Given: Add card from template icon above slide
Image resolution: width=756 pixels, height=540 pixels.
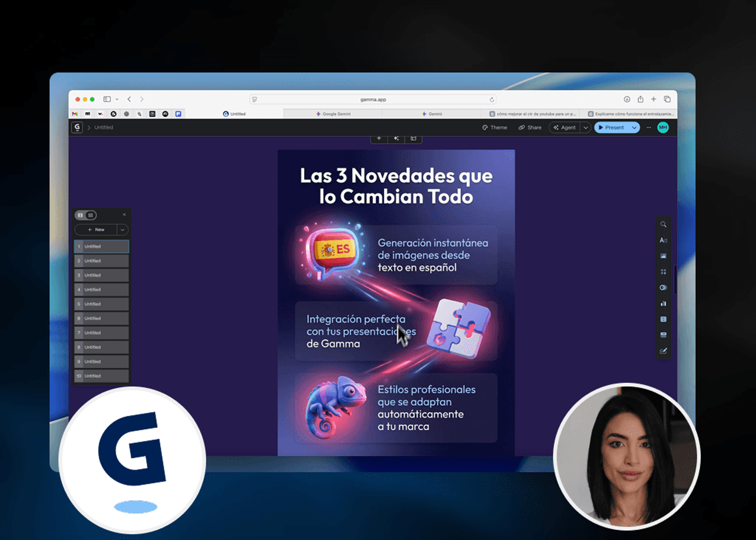Looking at the screenshot, I should [413, 138].
